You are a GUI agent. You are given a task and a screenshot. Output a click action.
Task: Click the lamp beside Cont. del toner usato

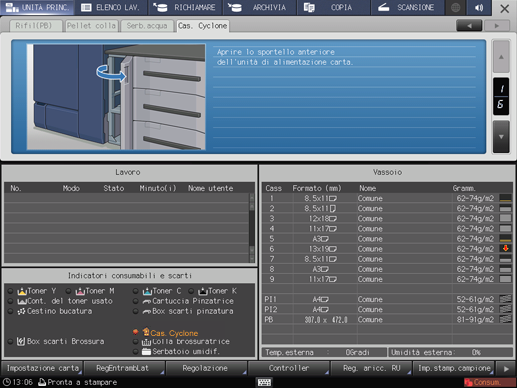(x=11, y=301)
